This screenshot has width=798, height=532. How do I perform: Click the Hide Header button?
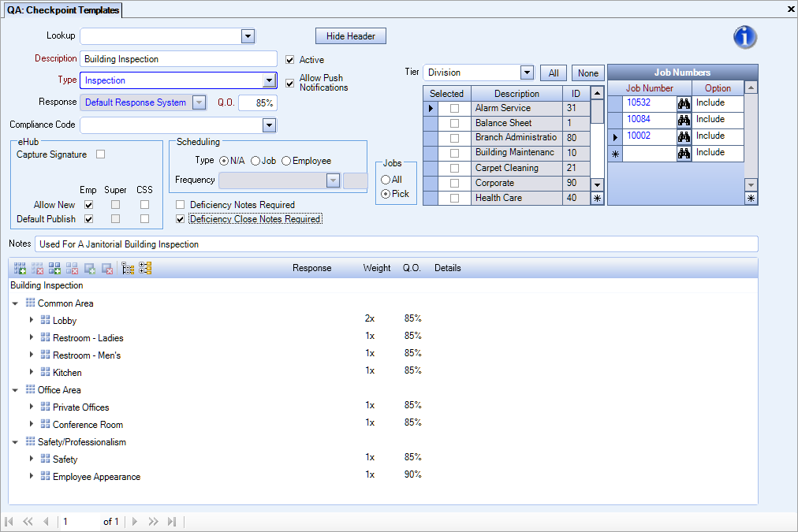pos(350,35)
